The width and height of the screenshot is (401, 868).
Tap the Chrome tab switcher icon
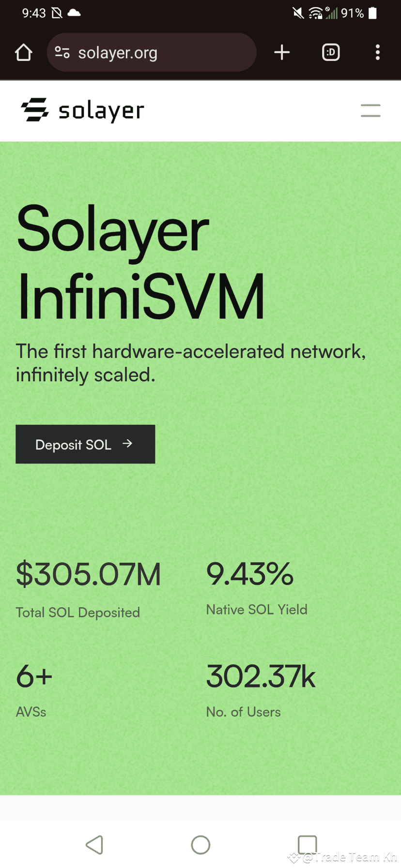(330, 52)
